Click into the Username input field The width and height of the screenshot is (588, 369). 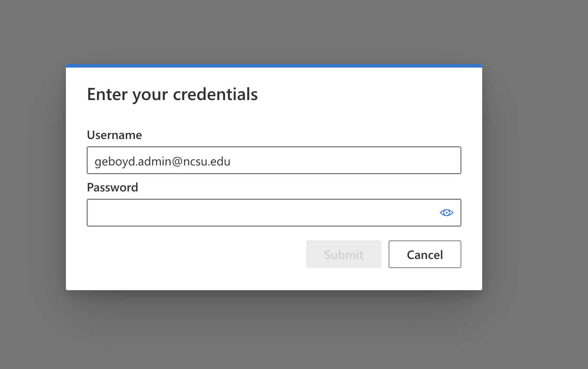click(x=274, y=161)
